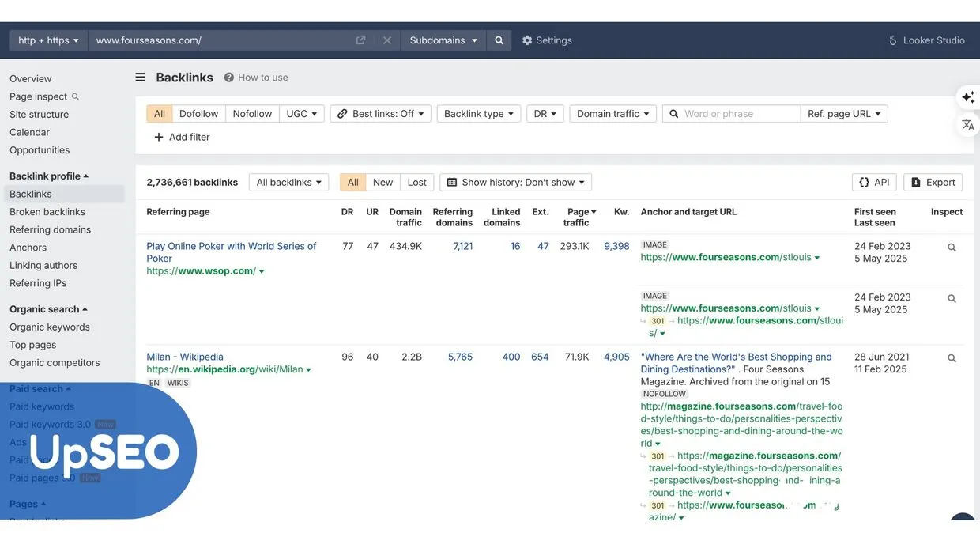Click linked domains value 400
980x552 pixels.
[x=511, y=357]
